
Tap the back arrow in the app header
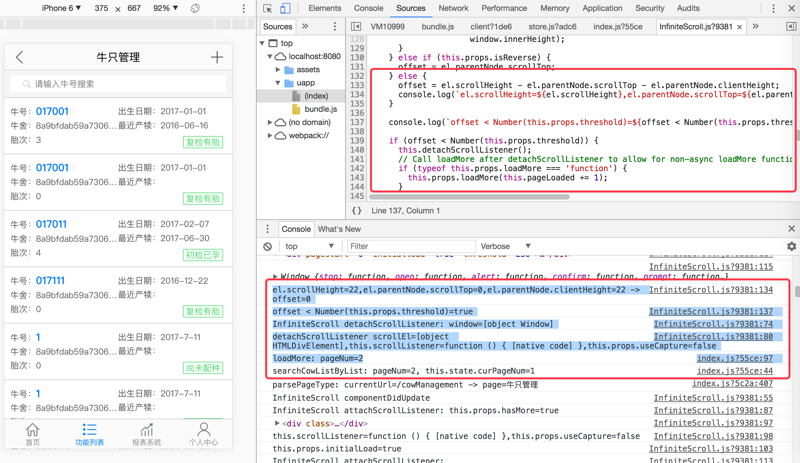pyautogui.click(x=20, y=58)
